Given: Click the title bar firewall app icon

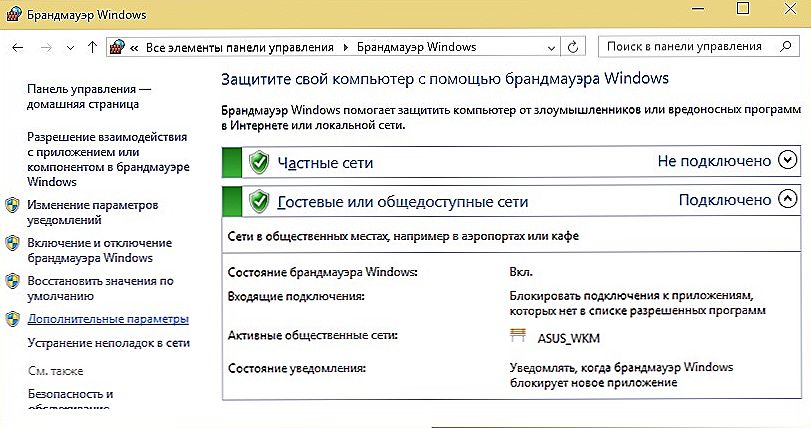Looking at the screenshot, I should (x=13, y=13).
